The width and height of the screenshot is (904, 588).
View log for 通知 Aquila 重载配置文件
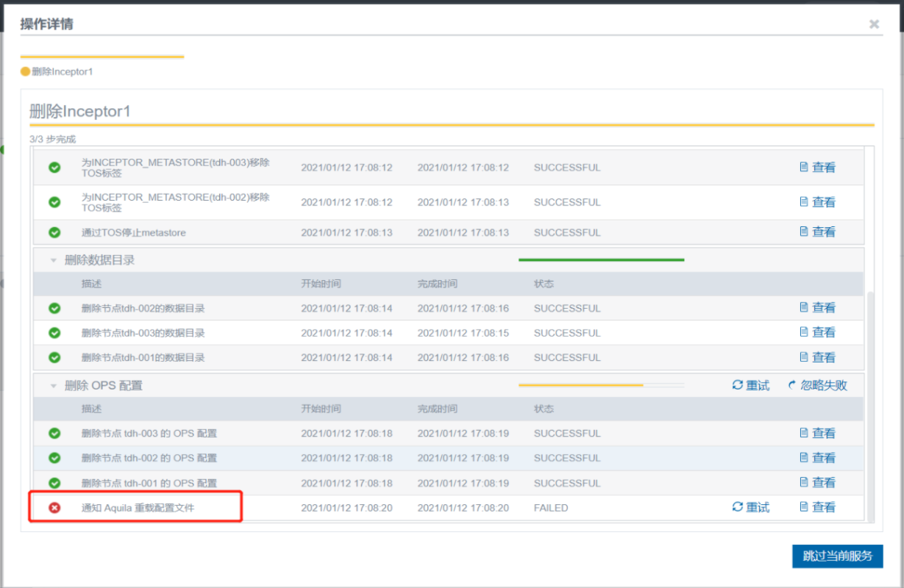pyautogui.click(x=817, y=507)
